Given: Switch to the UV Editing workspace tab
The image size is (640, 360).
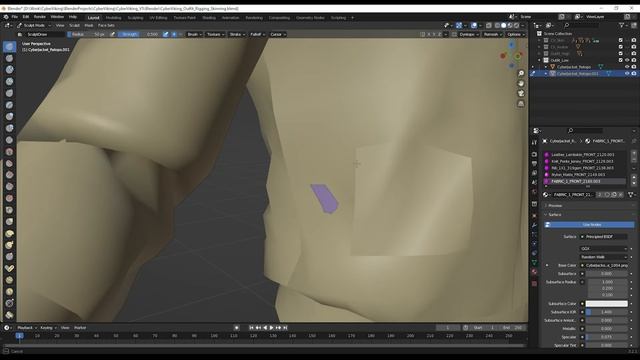Looking at the screenshot, I should pos(158,18).
